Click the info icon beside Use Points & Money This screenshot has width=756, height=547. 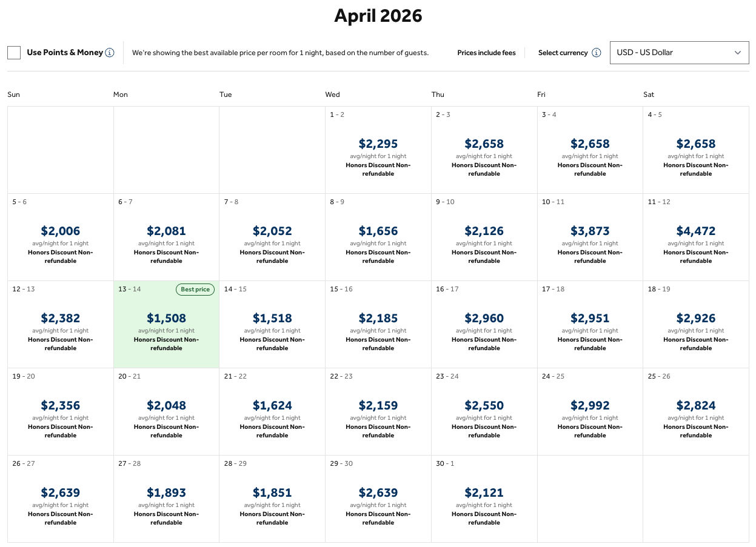point(110,53)
